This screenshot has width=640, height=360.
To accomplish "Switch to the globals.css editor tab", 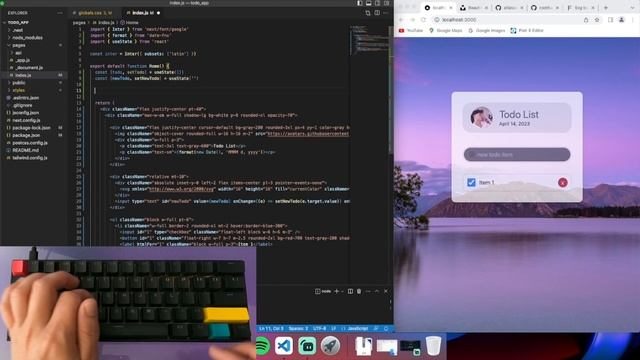I will [95, 13].
